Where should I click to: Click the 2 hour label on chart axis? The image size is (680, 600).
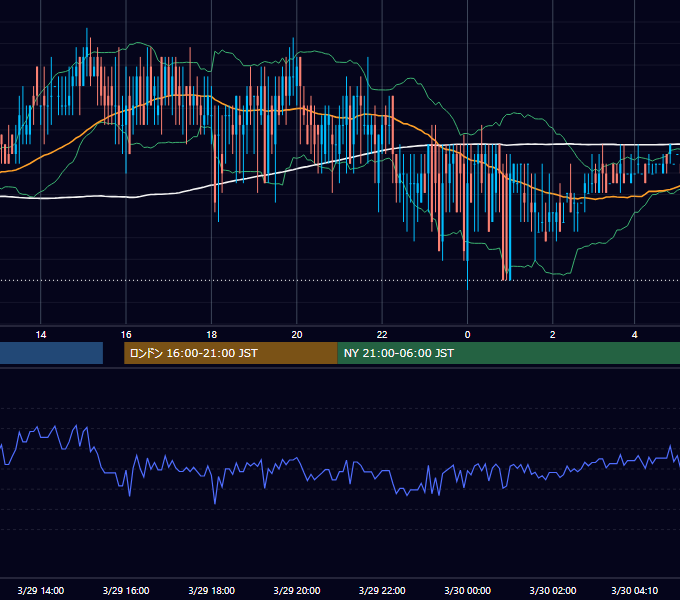(552, 335)
